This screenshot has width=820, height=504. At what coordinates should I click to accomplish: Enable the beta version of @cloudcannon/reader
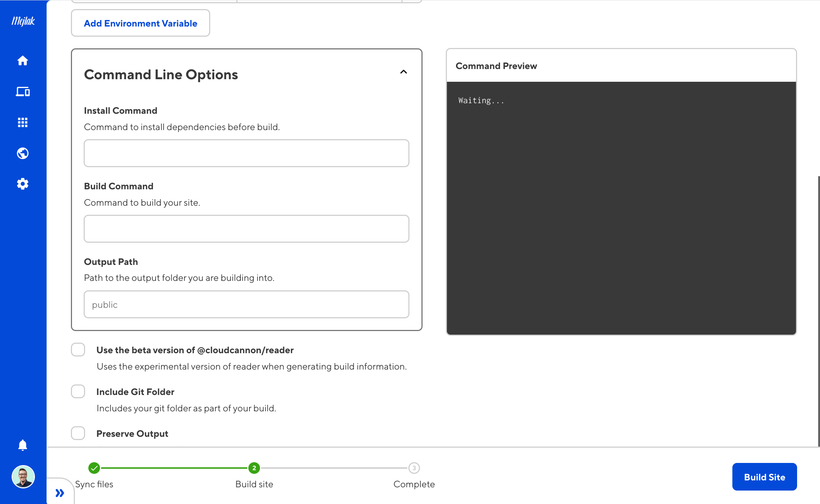pos(78,350)
